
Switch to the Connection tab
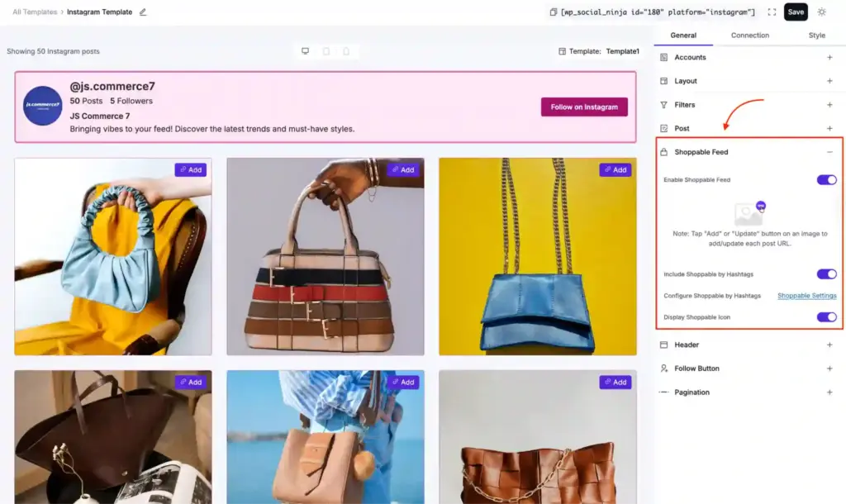(749, 35)
